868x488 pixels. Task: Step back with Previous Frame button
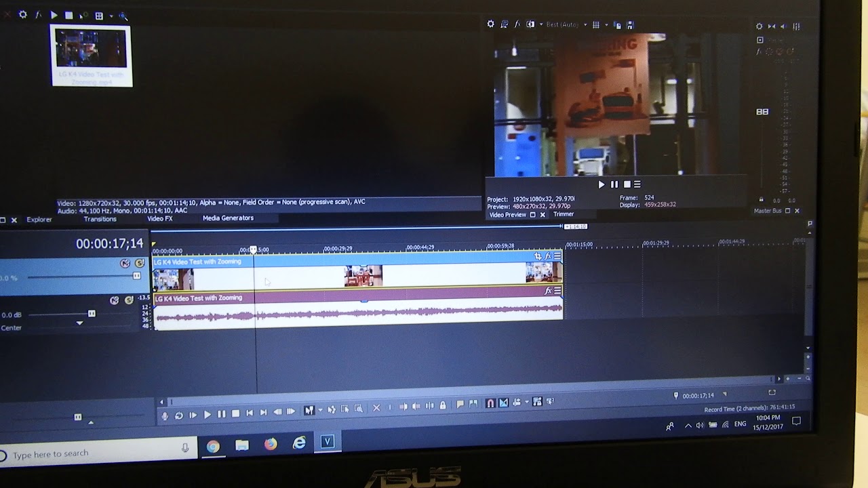[277, 412]
